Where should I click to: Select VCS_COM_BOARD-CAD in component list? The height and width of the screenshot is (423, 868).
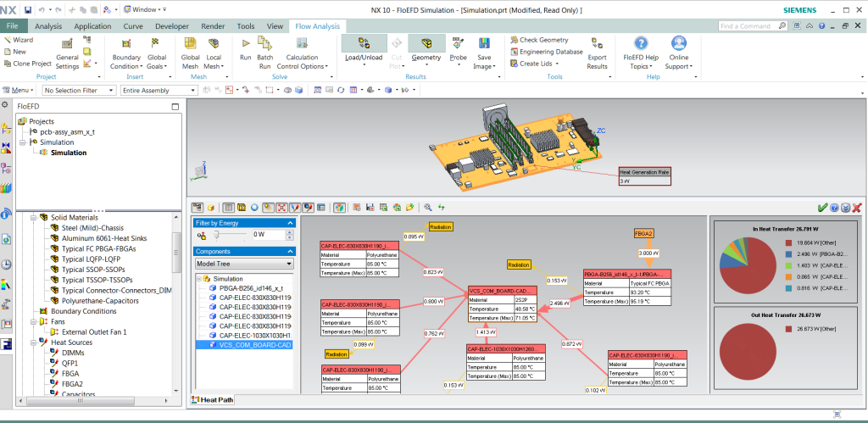point(250,346)
